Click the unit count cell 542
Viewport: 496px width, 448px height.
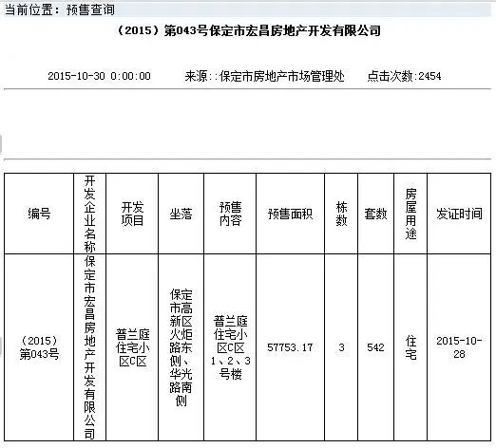pyautogui.click(x=375, y=347)
